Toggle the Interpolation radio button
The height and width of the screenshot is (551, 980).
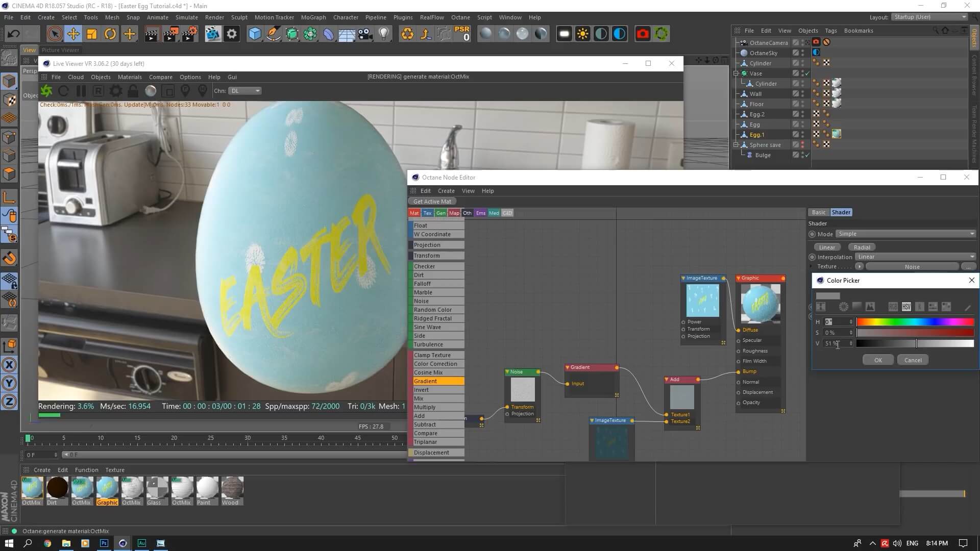point(812,257)
